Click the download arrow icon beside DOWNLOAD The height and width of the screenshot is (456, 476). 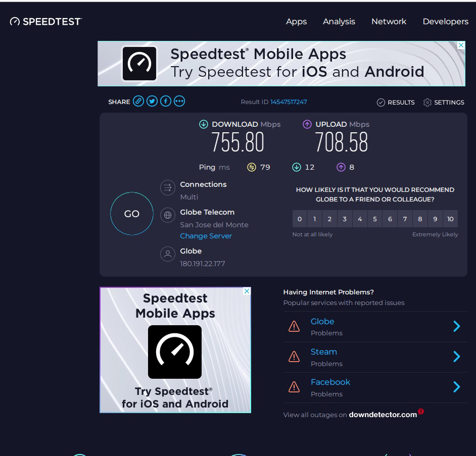(x=204, y=124)
